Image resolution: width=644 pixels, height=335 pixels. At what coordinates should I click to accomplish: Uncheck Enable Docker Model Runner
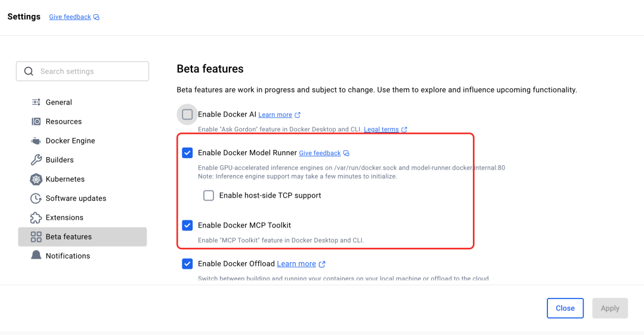point(187,153)
